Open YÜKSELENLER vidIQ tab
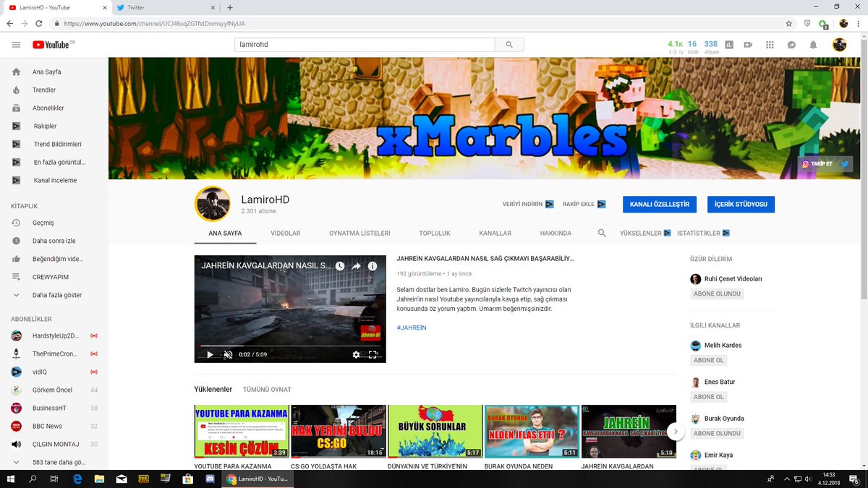 [645, 234]
